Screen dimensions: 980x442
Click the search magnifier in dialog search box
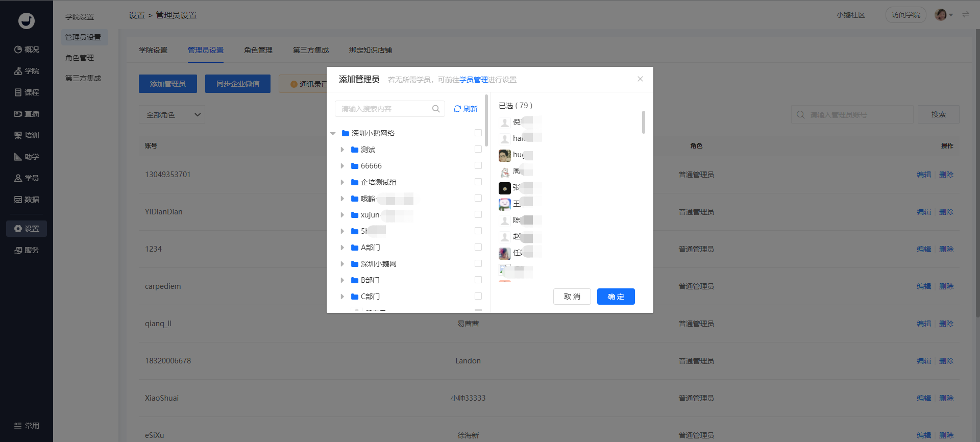point(436,109)
